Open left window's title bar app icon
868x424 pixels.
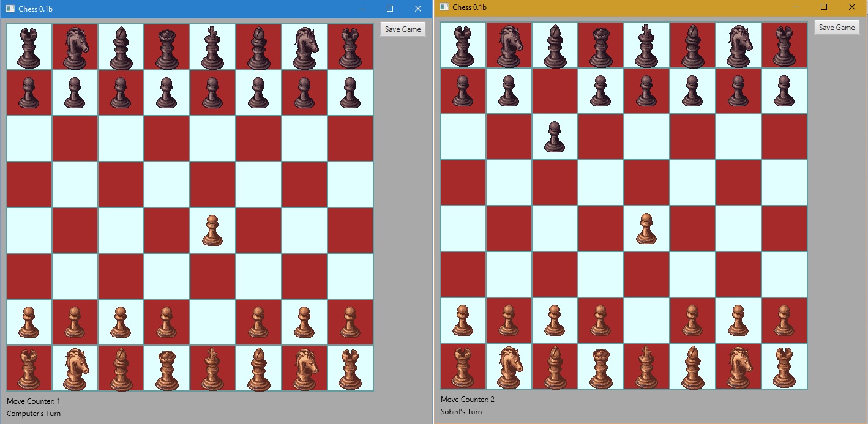click(10, 9)
